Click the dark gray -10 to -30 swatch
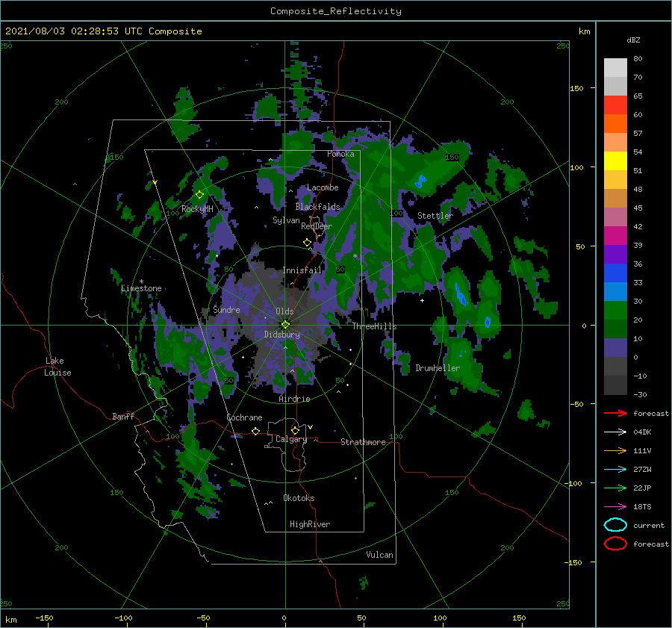672x628 pixels. click(615, 385)
